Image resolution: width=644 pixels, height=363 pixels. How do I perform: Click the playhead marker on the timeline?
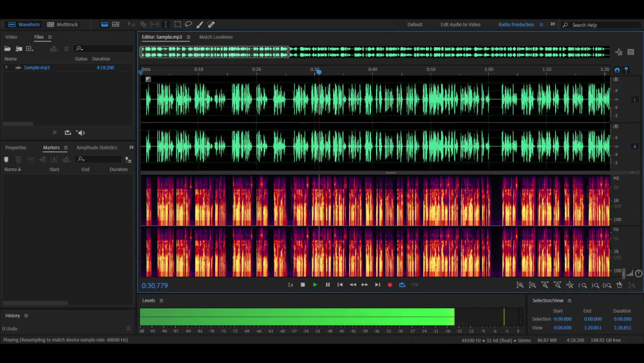click(x=319, y=72)
